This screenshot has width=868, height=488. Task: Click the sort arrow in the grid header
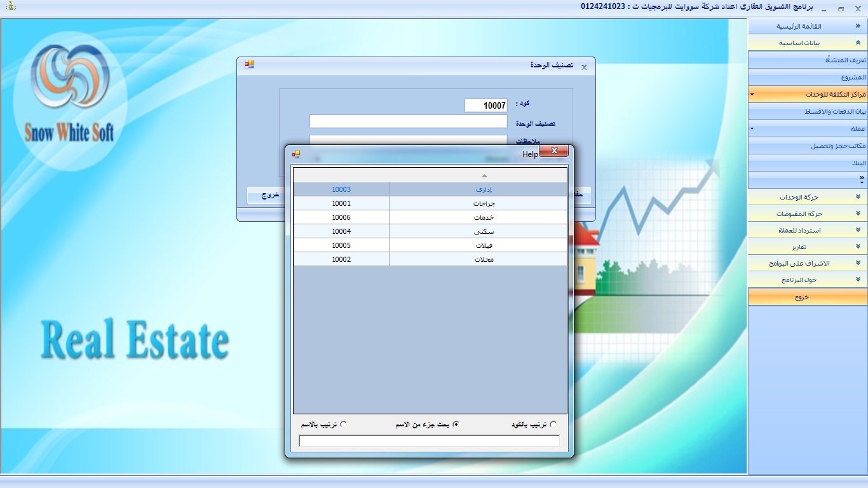[484, 175]
